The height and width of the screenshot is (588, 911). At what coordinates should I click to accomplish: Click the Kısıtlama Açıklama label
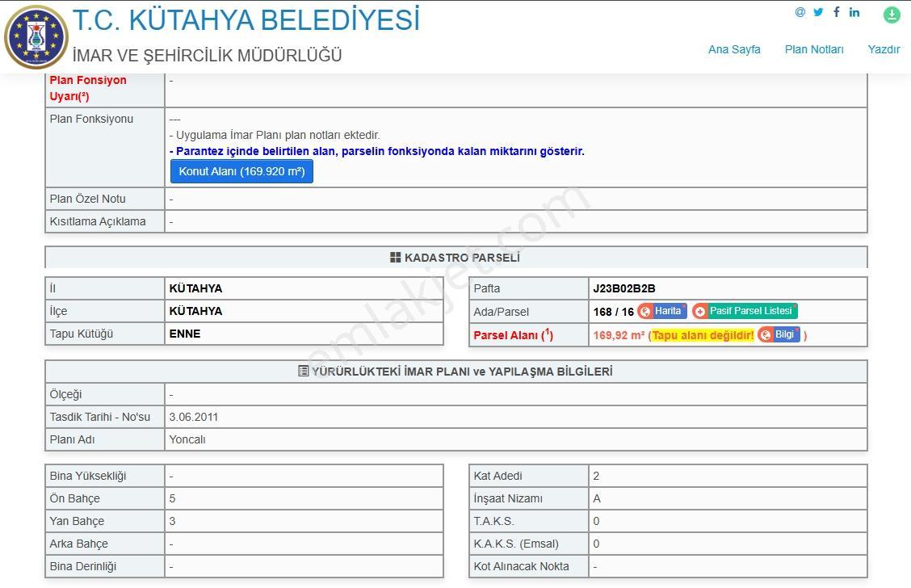click(x=98, y=221)
